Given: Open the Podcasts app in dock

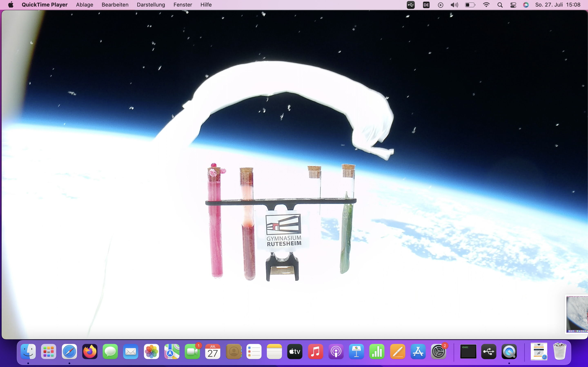Looking at the screenshot, I should 336,352.
